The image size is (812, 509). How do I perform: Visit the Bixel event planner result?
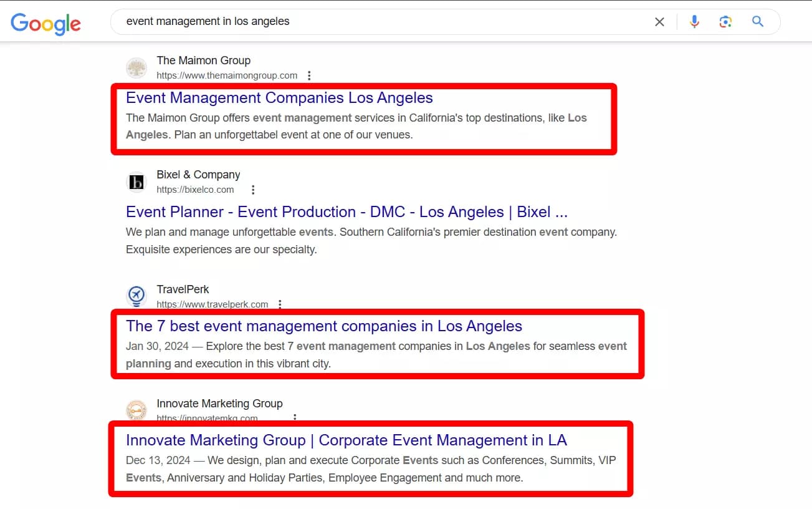346,211
